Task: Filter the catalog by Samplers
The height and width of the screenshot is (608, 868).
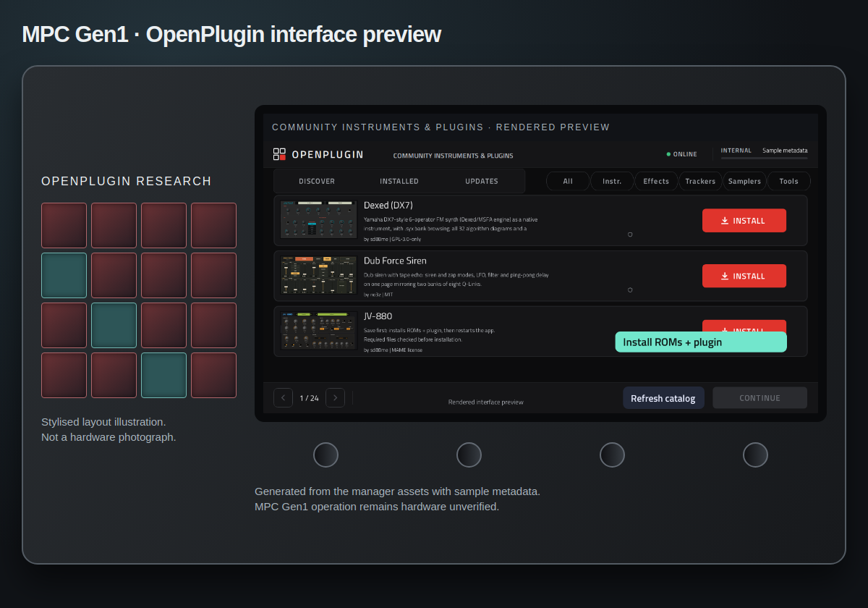Action: [x=744, y=181]
